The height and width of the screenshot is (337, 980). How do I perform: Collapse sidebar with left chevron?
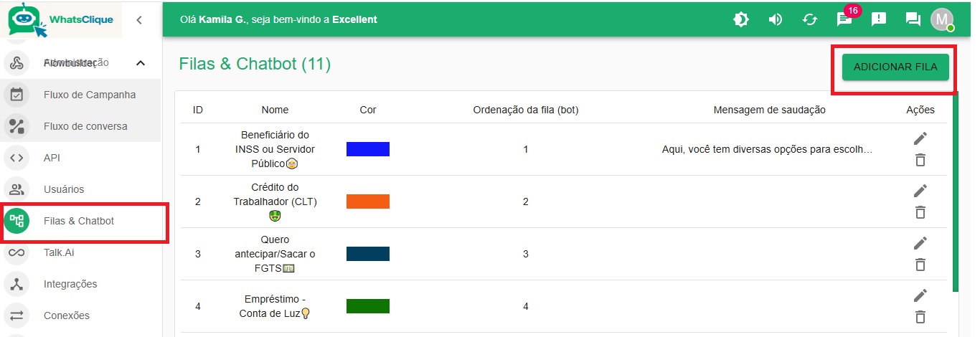coord(139,20)
